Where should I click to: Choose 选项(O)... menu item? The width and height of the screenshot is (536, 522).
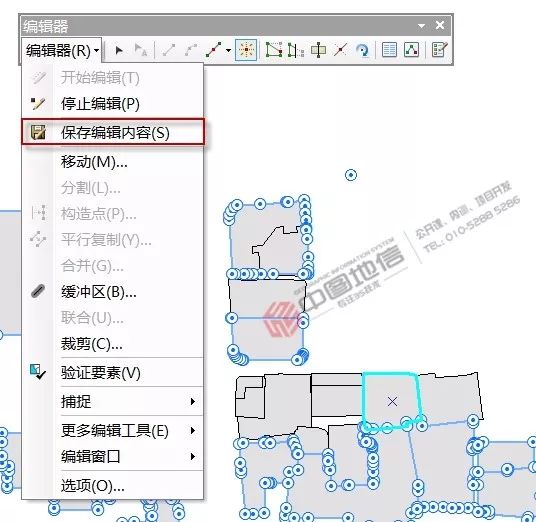[112, 485]
